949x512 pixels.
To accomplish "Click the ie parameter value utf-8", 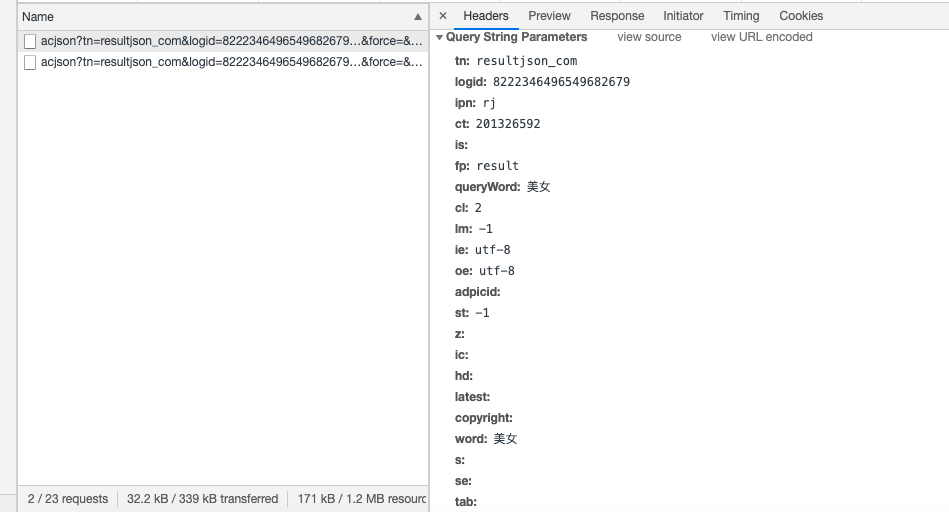I will coord(492,250).
